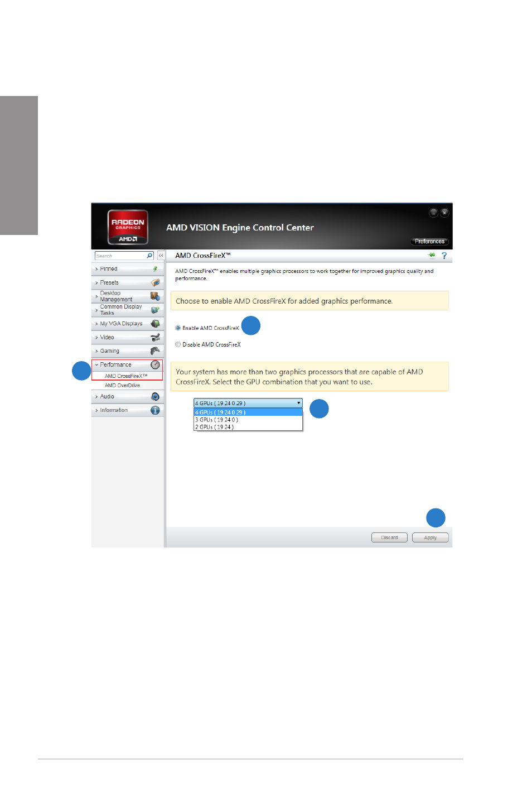Click the Apply button
Screen dimensions: 532x802
(x=431, y=537)
